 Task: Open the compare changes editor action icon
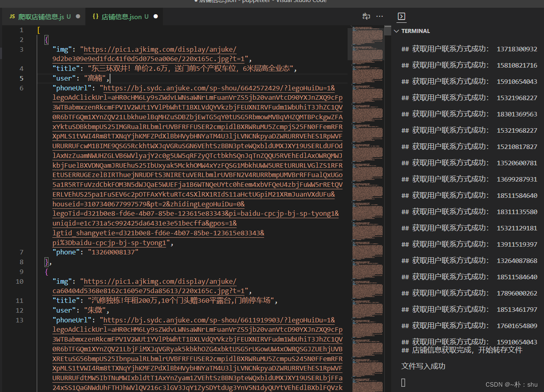tap(366, 16)
